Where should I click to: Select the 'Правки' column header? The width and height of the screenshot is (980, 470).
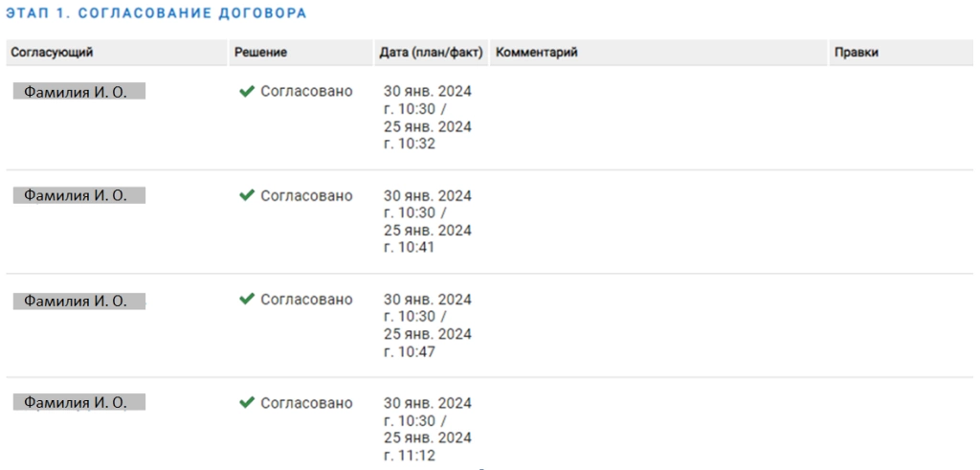click(x=856, y=53)
